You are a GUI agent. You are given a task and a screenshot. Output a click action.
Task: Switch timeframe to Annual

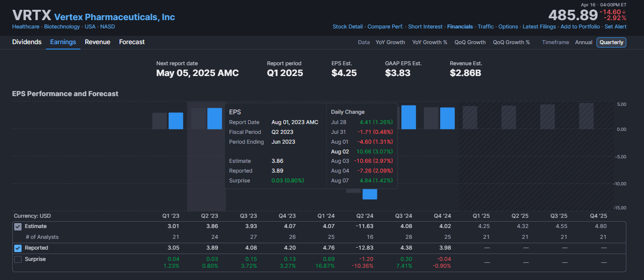pos(584,42)
